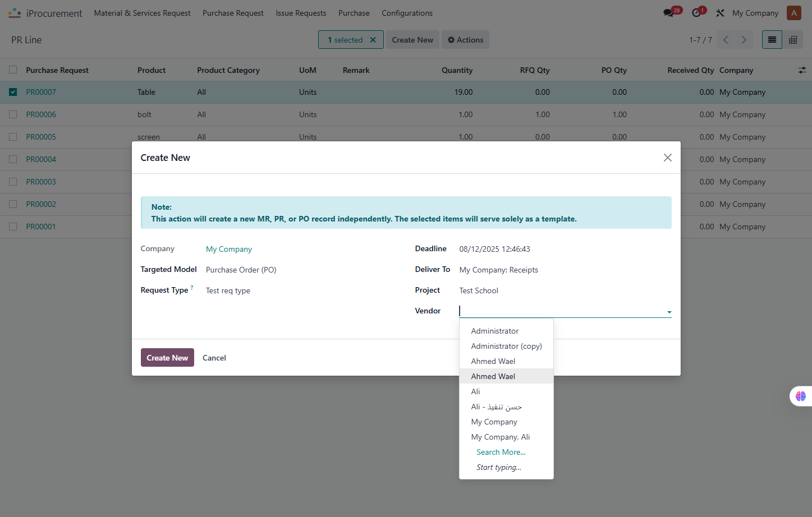Open the chat messages icon with badge 29
This screenshot has height=517, width=812.
pyautogui.click(x=668, y=13)
